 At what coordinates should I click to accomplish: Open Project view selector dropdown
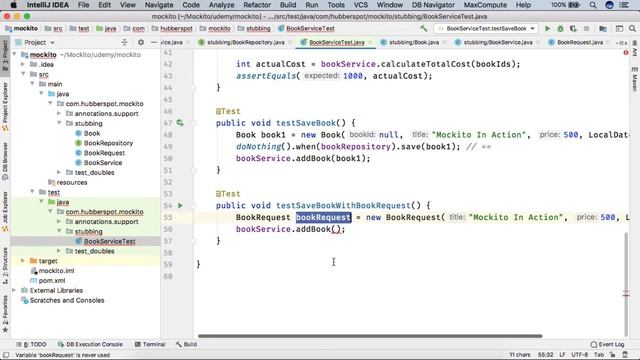35,42
